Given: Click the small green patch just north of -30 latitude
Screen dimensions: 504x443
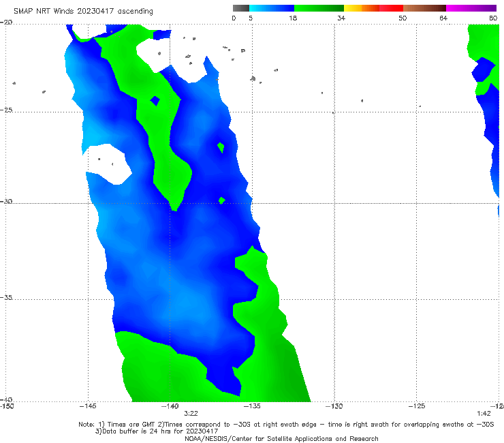Looking at the screenshot, I should (x=222, y=200).
